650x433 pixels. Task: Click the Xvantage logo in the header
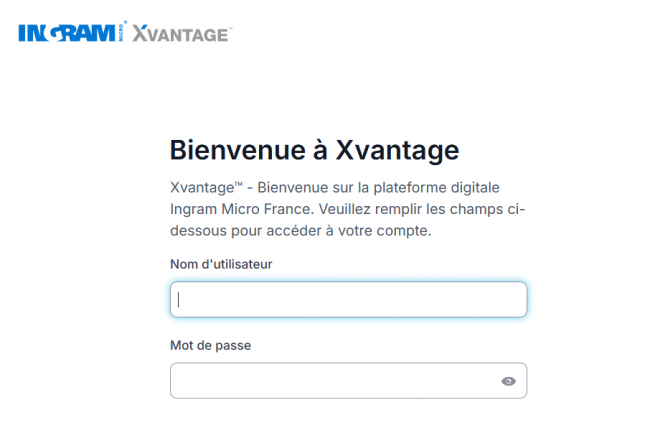coord(182,34)
